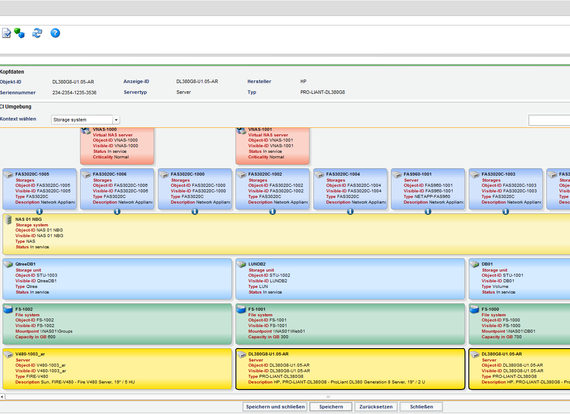
Task: Click the LUNDB2 storage unit icon
Action: (242, 264)
